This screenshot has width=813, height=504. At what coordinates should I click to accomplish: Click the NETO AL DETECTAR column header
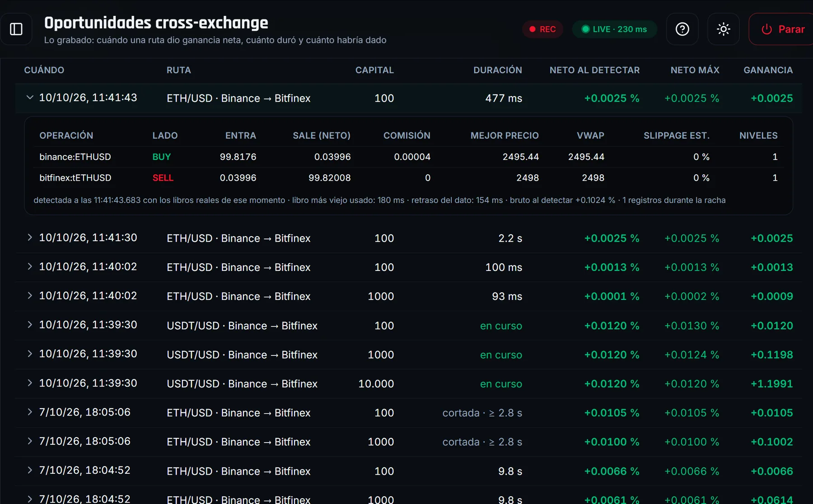pyautogui.click(x=594, y=70)
